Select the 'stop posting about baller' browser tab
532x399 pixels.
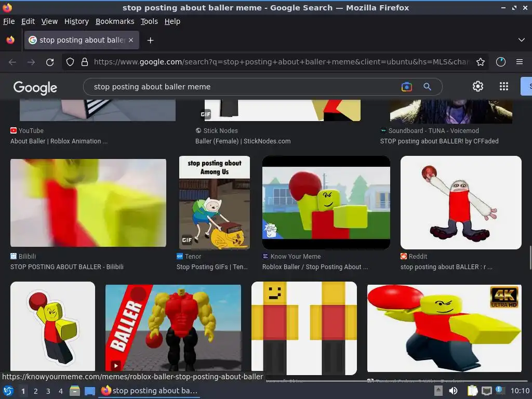click(82, 40)
